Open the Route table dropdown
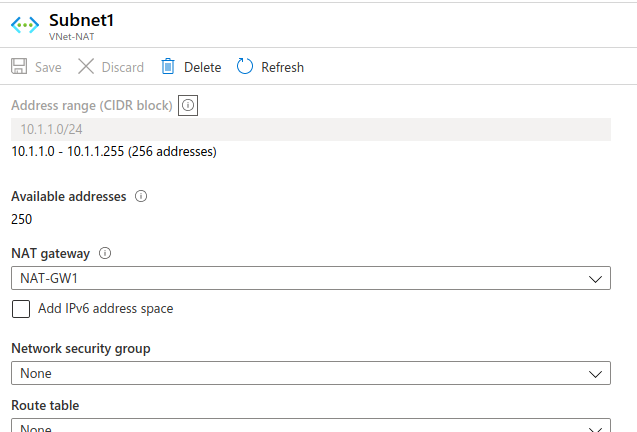Image resolution: width=637 pixels, height=432 pixels. 311,425
